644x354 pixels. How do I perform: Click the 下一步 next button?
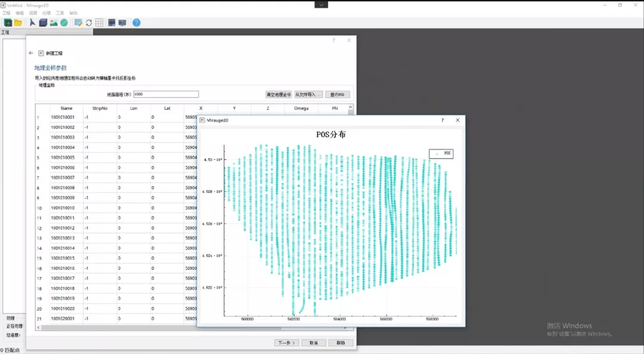point(286,343)
